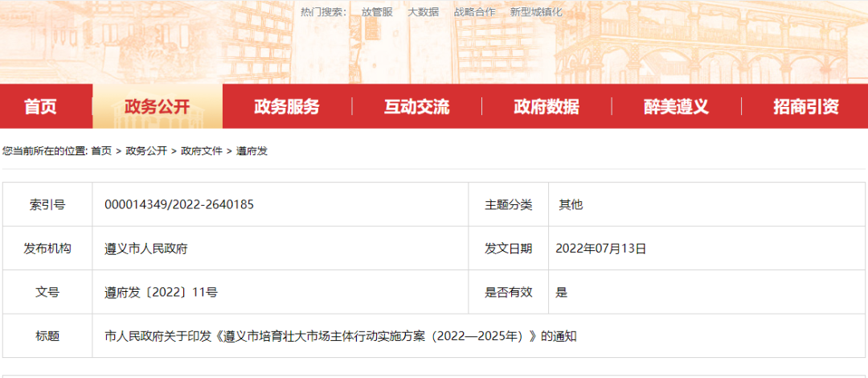Click the 文号 label cell

pos(47,293)
